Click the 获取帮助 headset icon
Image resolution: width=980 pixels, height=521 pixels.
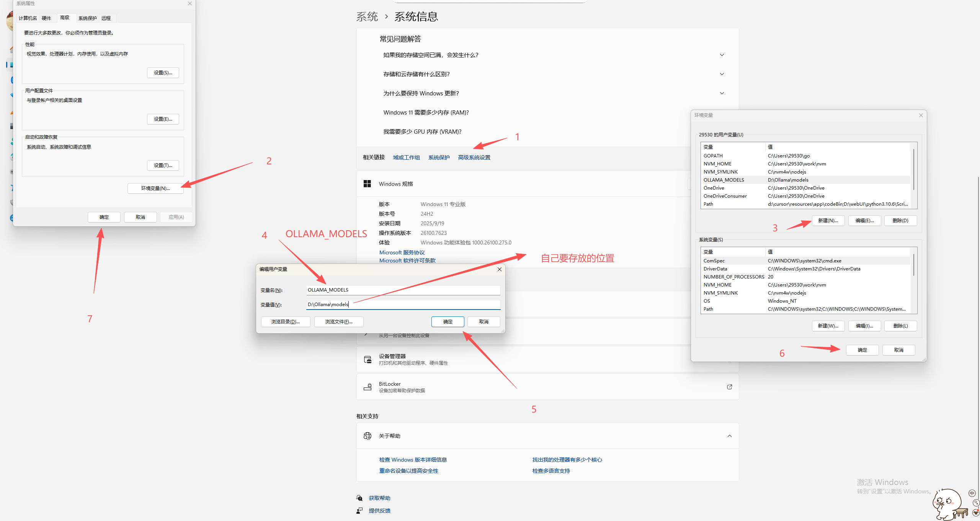pyautogui.click(x=359, y=498)
